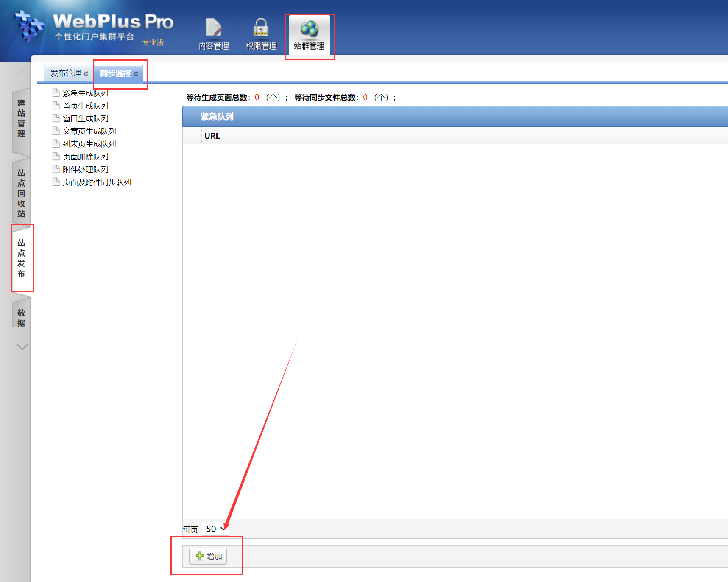
Task: Select the 站点发布 side tab
Action: click(21, 258)
